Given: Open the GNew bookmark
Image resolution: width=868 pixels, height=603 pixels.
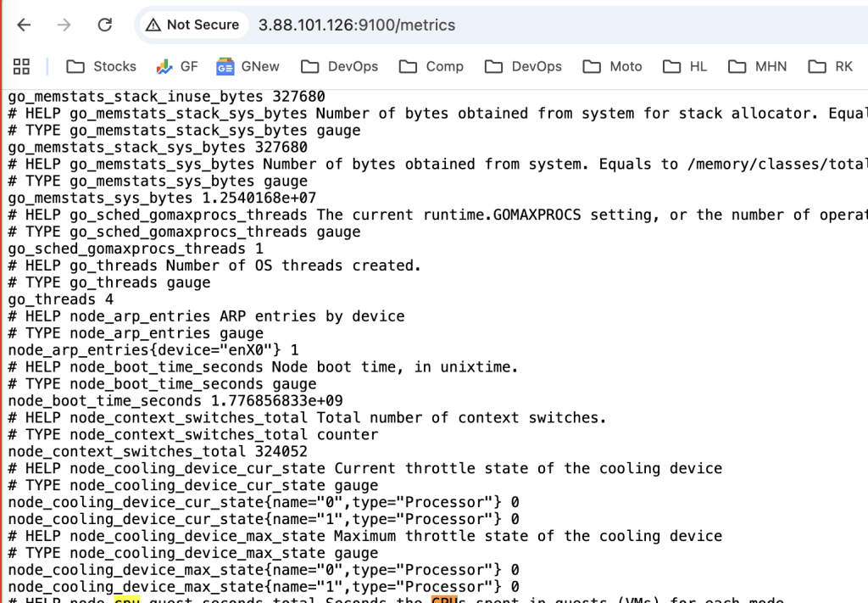Looking at the screenshot, I should [x=248, y=66].
